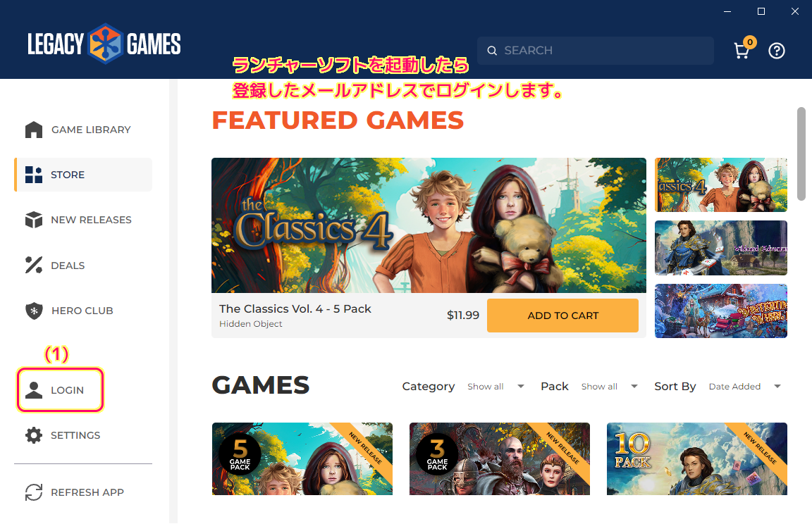
Task: Click the Hero Club shield icon
Action: coord(34,311)
